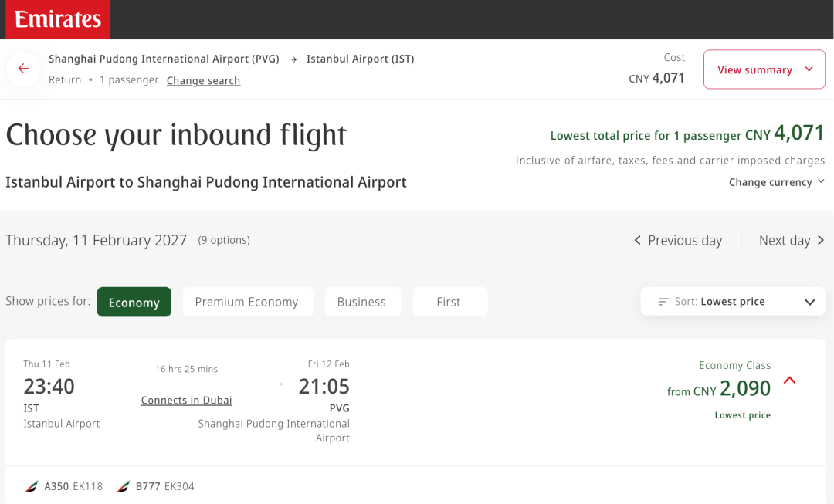The width and height of the screenshot is (834, 504).
Task: Go to Previous day flights
Action: pyautogui.click(x=684, y=241)
